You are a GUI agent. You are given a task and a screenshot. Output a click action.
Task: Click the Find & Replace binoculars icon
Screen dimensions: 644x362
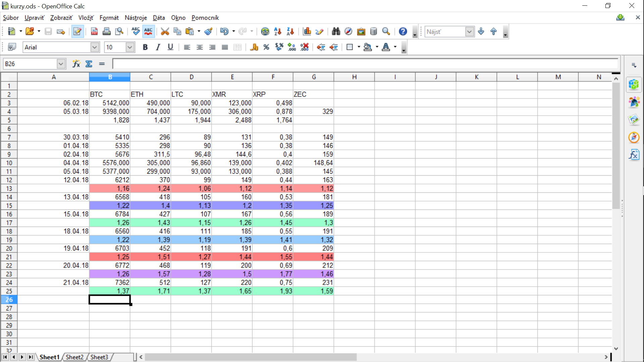point(336,32)
